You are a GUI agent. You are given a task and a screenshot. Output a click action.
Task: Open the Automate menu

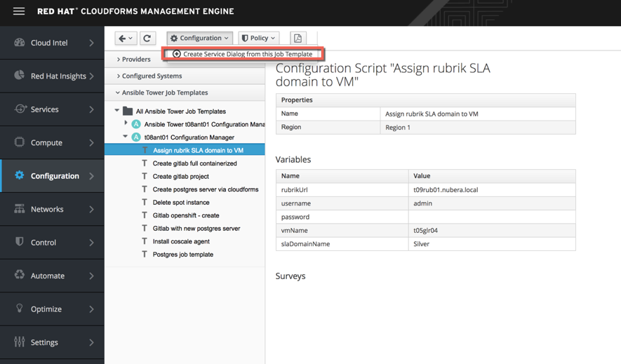(x=52, y=276)
